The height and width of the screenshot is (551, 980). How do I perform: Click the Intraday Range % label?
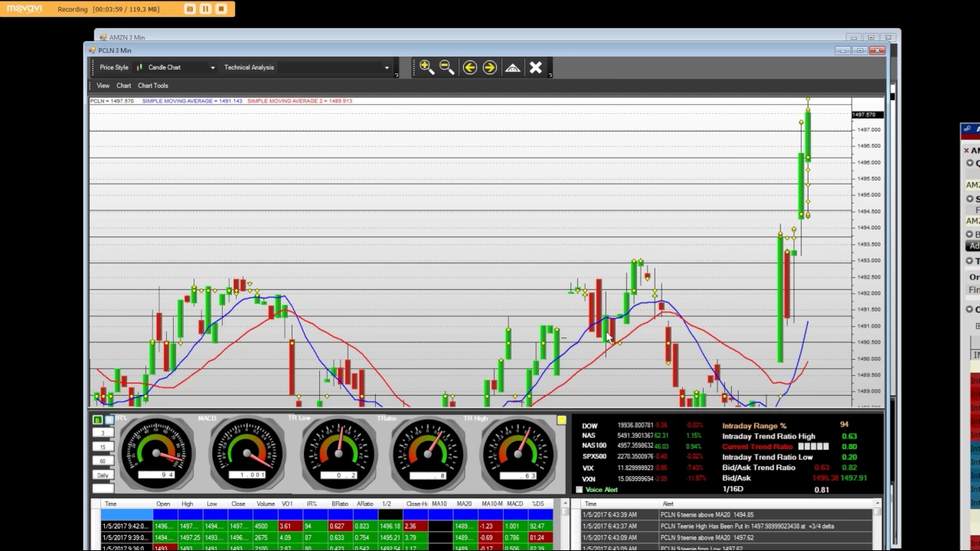pyautogui.click(x=754, y=425)
